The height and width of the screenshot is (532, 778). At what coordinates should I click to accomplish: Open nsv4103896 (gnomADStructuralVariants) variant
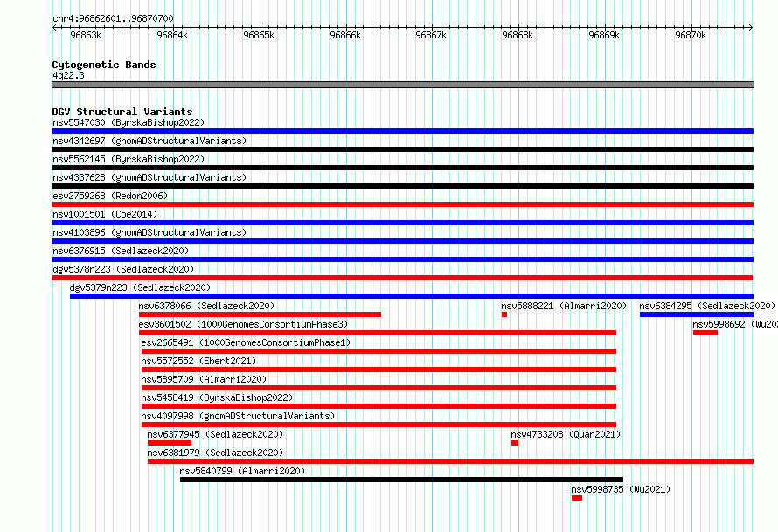pyautogui.click(x=149, y=232)
